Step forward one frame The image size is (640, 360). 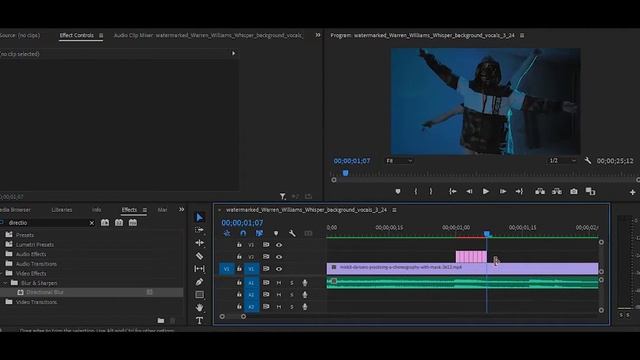pyautogui.click(x=502, y=191)
